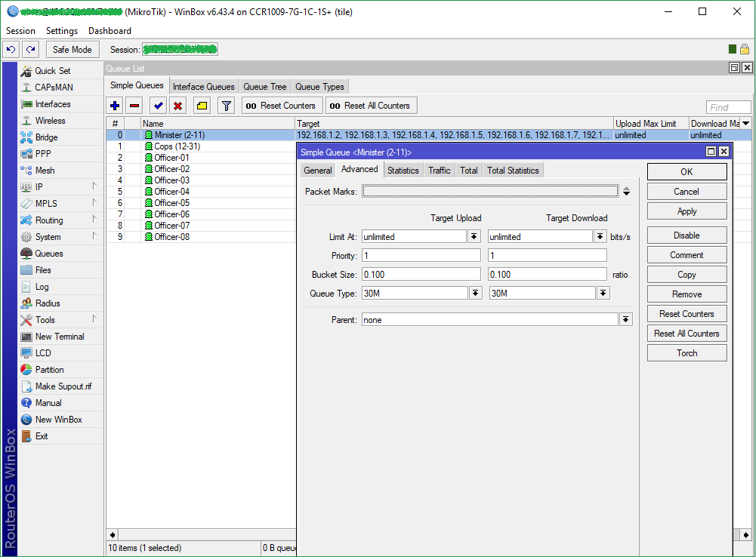Image resolution: width=756 pixels, height=557 pixels.
Task: Enable the queue with the blue checkmark icon
Action: pos(158,106)
